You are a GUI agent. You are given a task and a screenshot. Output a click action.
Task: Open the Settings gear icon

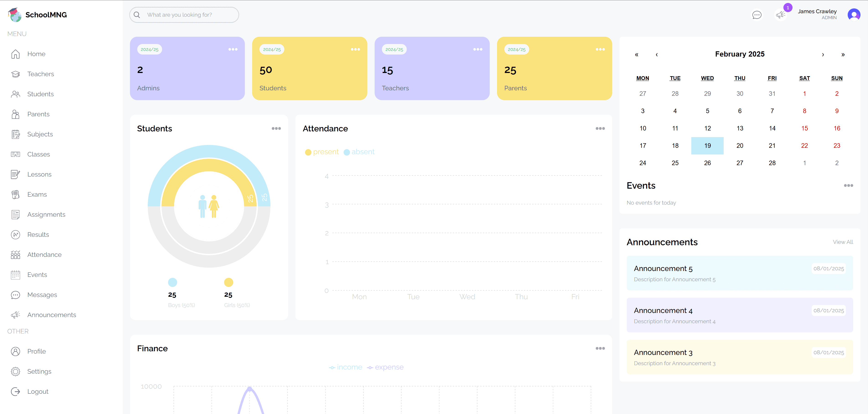tap(16, 372)
